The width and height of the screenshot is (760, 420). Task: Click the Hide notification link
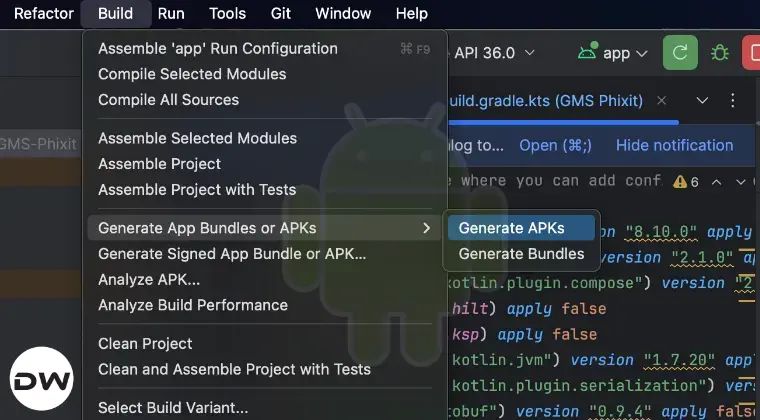pyautogui.click(x=674, y=145)
